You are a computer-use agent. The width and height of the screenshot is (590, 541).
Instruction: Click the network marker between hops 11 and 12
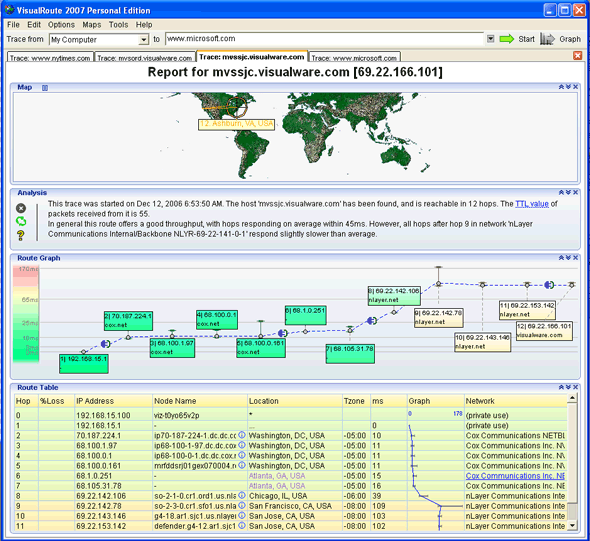pyautogui.click(x=549, y=285)
